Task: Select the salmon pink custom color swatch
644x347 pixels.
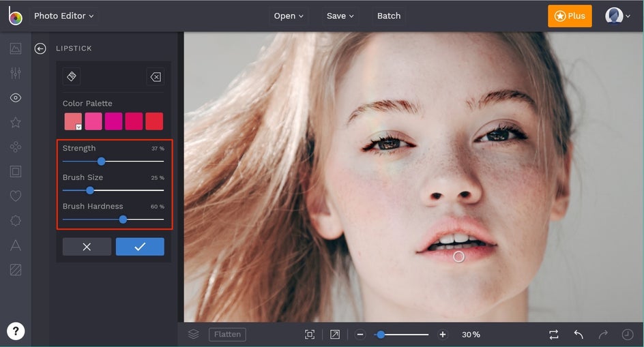Action: 73,121
